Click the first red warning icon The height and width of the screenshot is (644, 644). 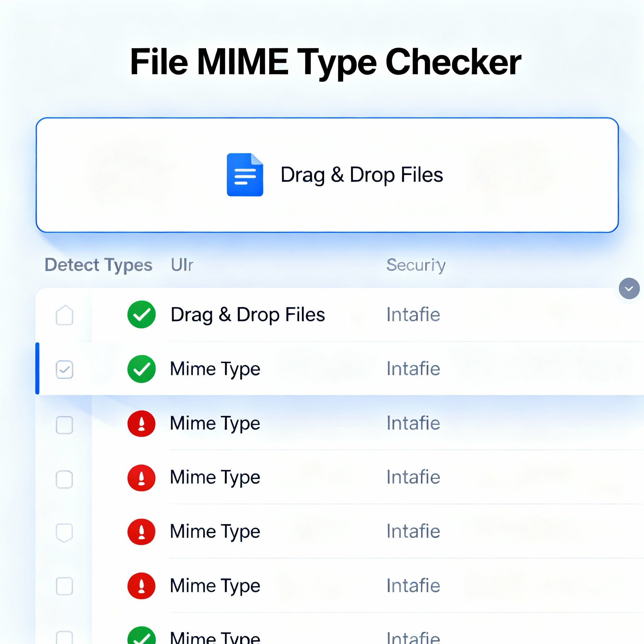141,423
